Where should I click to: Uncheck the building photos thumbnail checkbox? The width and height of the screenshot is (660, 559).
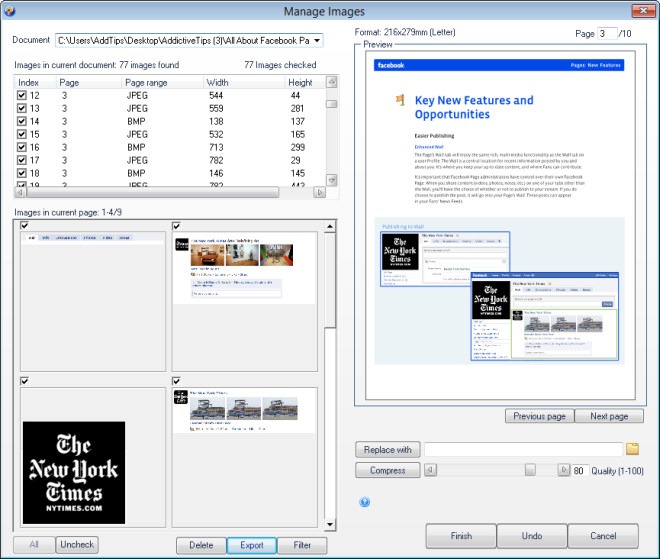click(176, 381)
